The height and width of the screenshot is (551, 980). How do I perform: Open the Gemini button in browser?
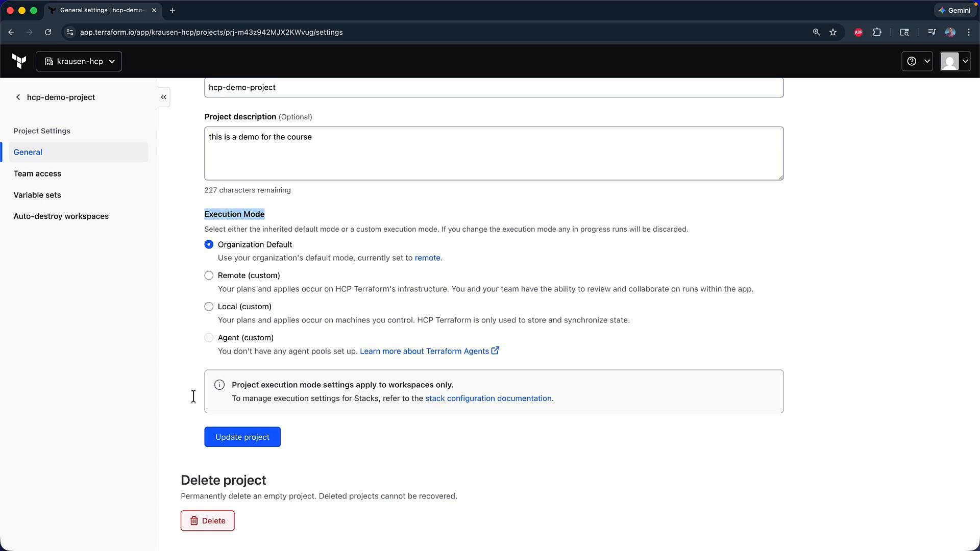954,10
